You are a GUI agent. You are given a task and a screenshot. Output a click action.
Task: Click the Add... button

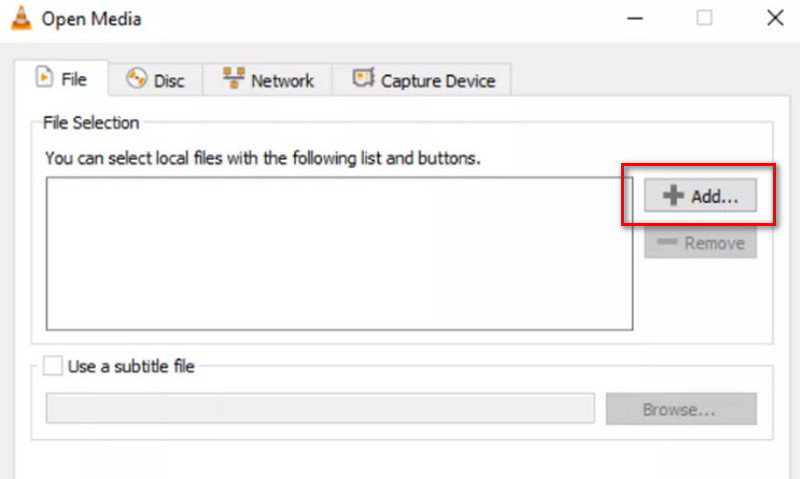700,195
